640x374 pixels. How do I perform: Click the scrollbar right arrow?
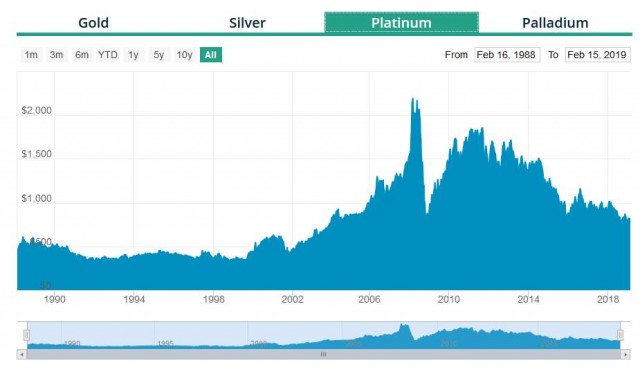625,354
